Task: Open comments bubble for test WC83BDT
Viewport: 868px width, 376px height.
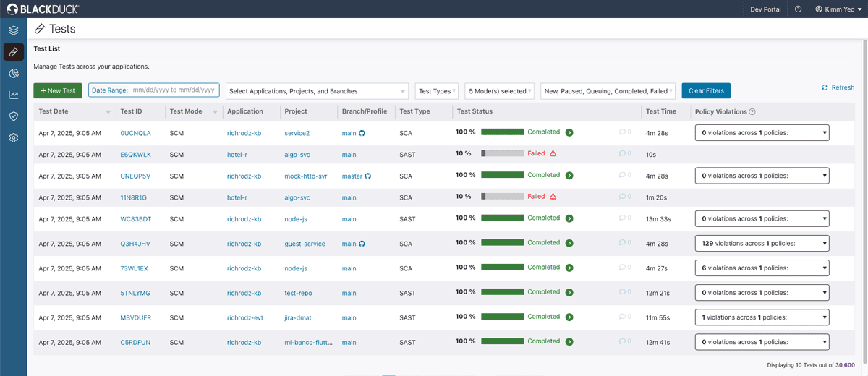Action: tap(623, 218)
